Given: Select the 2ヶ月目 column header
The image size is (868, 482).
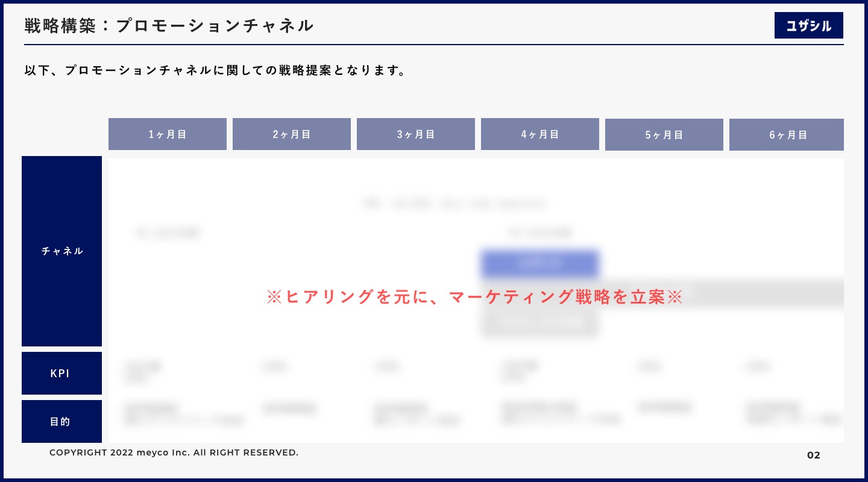Looking at the screenshot, I should (x=292, y=134).
